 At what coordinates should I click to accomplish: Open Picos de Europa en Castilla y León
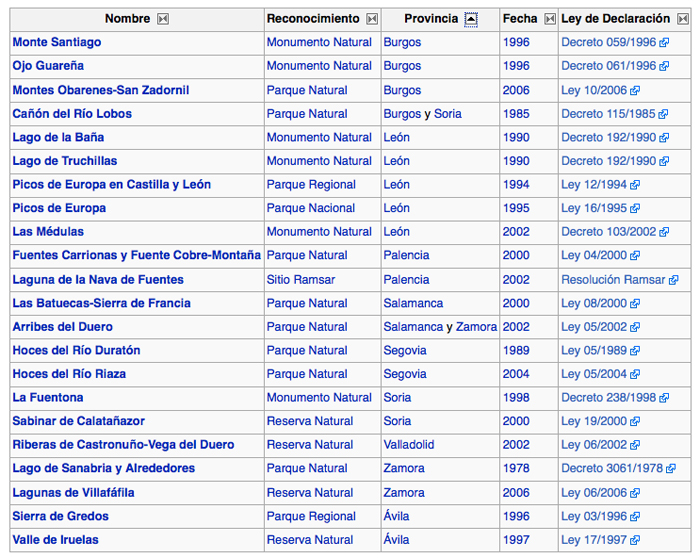point(112,184)
